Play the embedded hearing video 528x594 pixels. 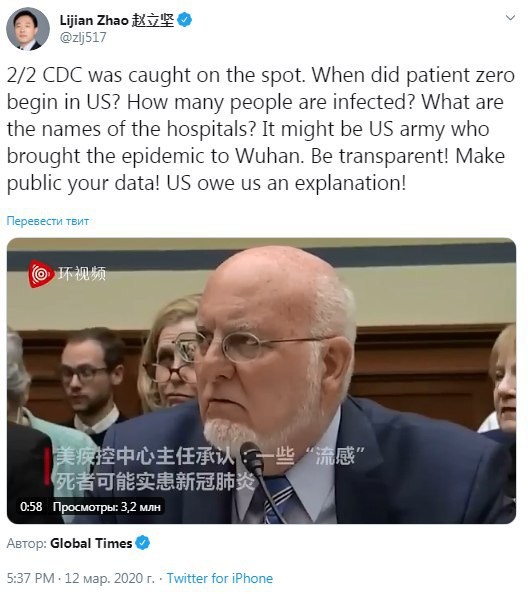point(261,380)
